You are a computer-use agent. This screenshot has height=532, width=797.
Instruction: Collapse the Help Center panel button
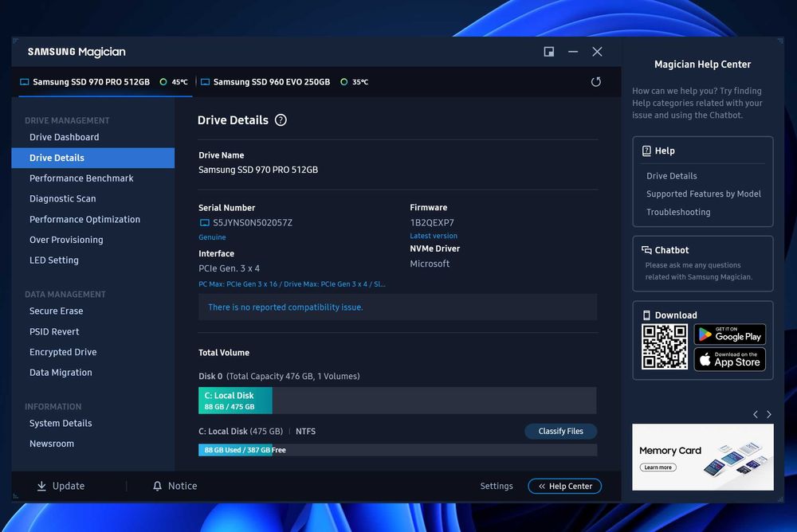[x=565, y=487]
